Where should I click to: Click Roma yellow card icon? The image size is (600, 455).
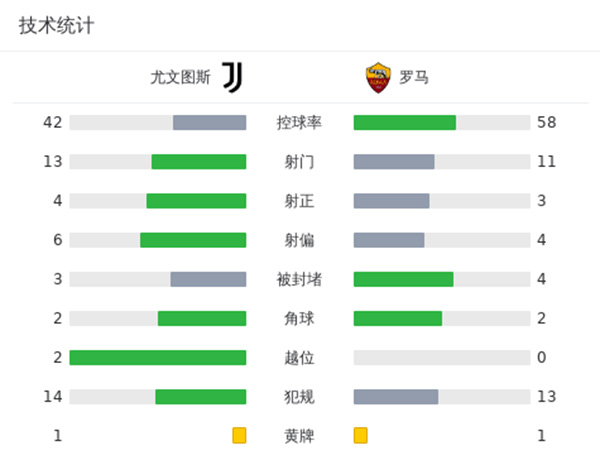click(361, 435)
